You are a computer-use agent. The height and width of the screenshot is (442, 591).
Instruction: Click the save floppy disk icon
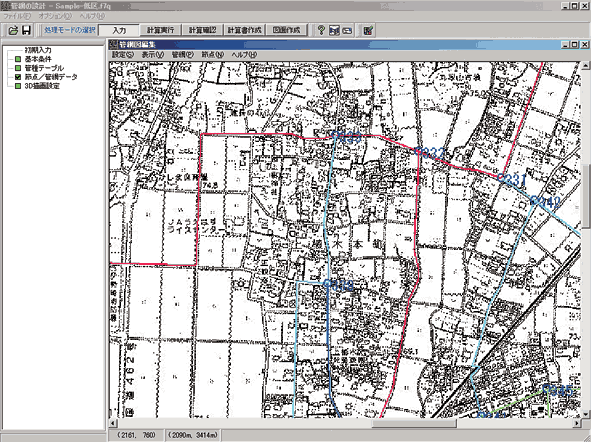click(x=26, y=30)
